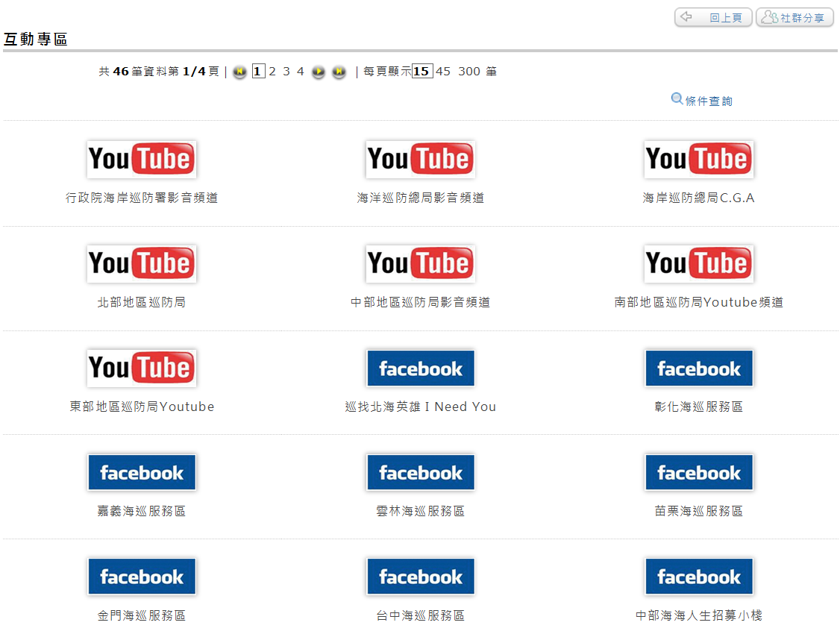Click facebook logo above 中部海海人生招募小棧
This screenshot has height=640, width=840.
(699, 577)
